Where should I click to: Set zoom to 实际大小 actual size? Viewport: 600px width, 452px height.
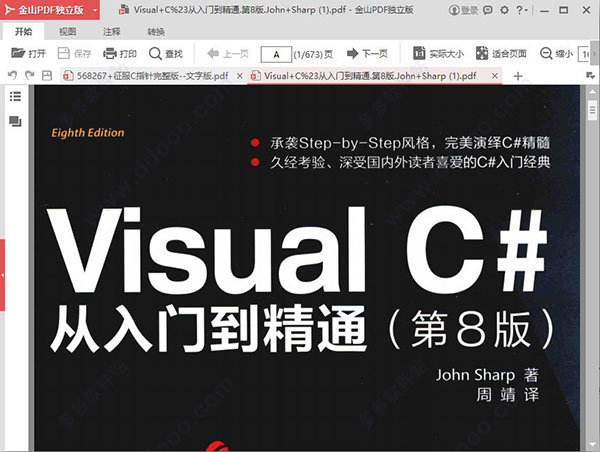point(439,54)
